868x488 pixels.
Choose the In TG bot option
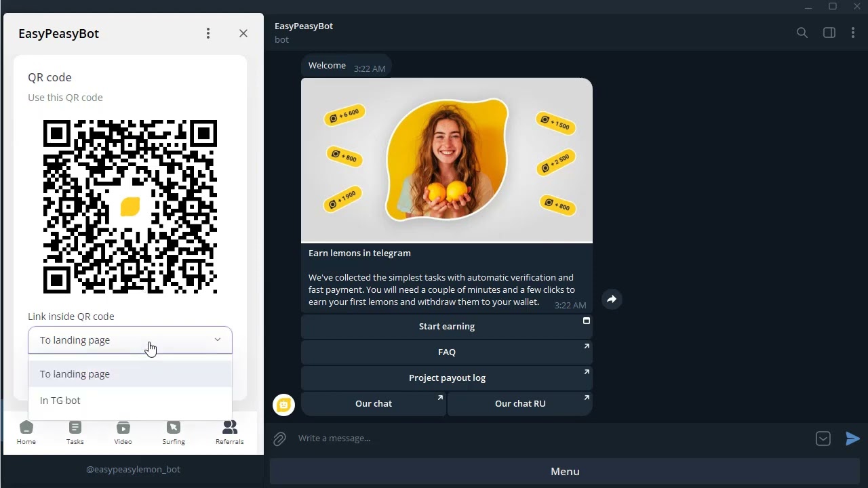130,401
